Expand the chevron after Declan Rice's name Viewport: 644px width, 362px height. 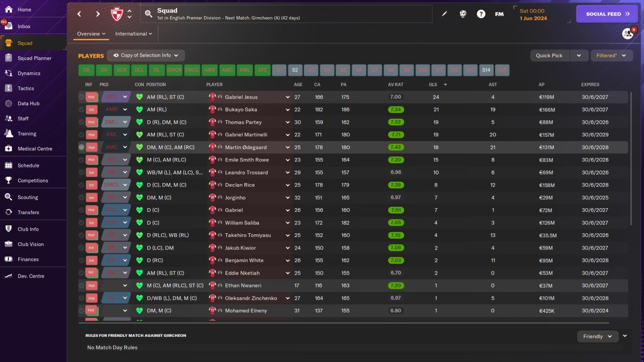click(288, 185)
